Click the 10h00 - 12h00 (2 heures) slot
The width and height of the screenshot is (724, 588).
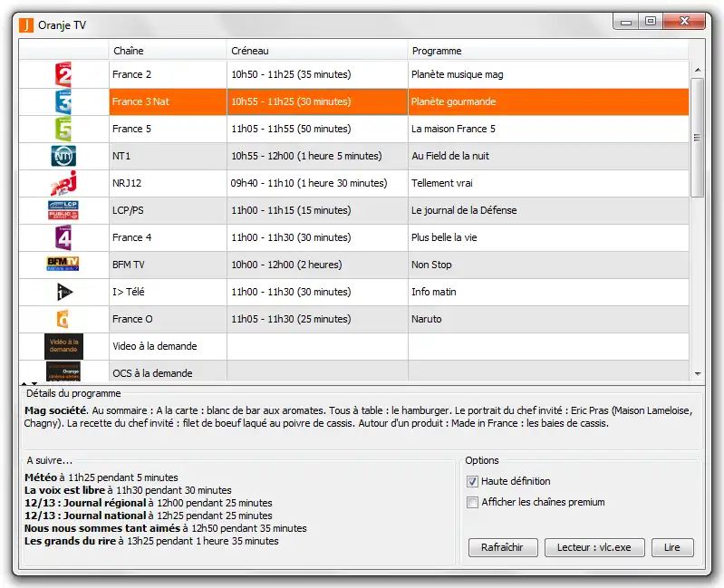(x=317, y=265)
